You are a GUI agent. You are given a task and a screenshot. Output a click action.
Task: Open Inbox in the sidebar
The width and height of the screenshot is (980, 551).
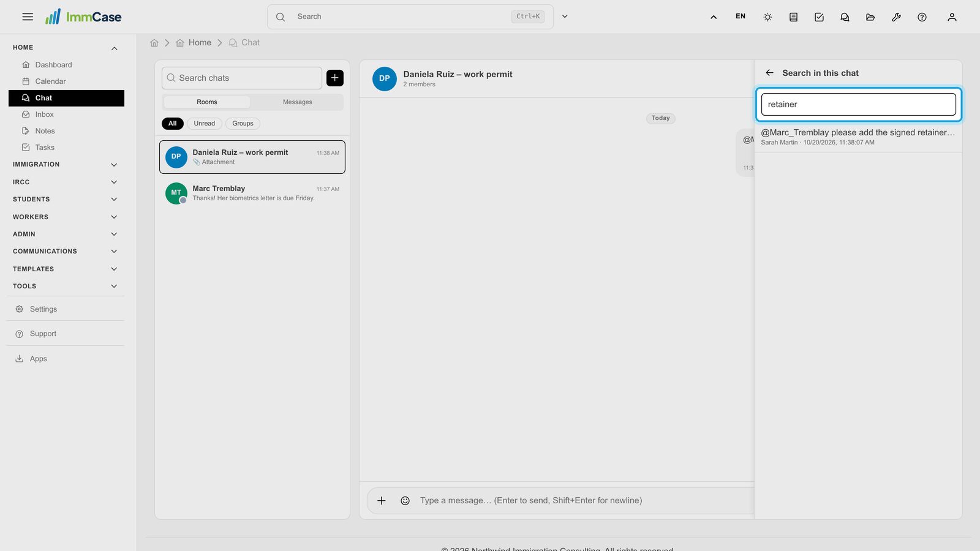[66, 114]
